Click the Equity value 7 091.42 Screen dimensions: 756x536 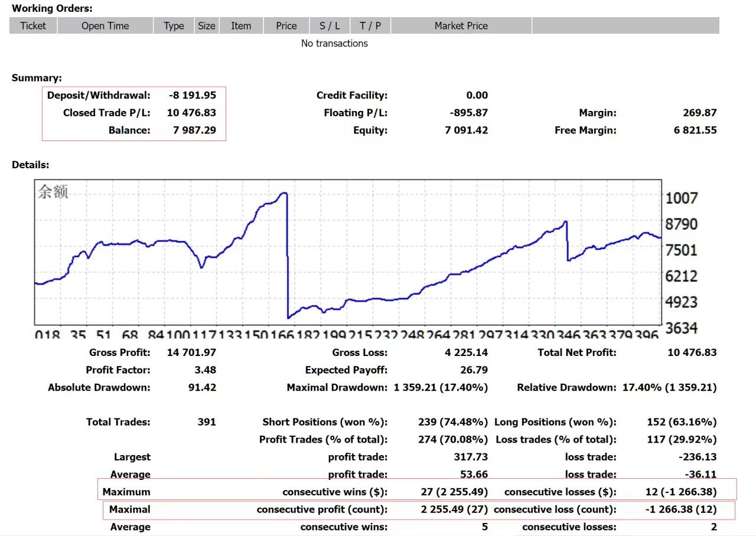(466, 130)
